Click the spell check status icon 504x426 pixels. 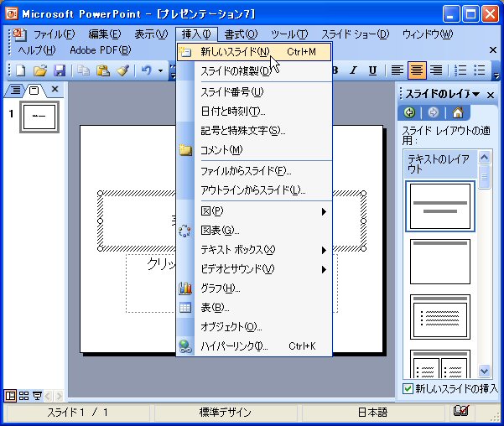[x=460, y=411]
